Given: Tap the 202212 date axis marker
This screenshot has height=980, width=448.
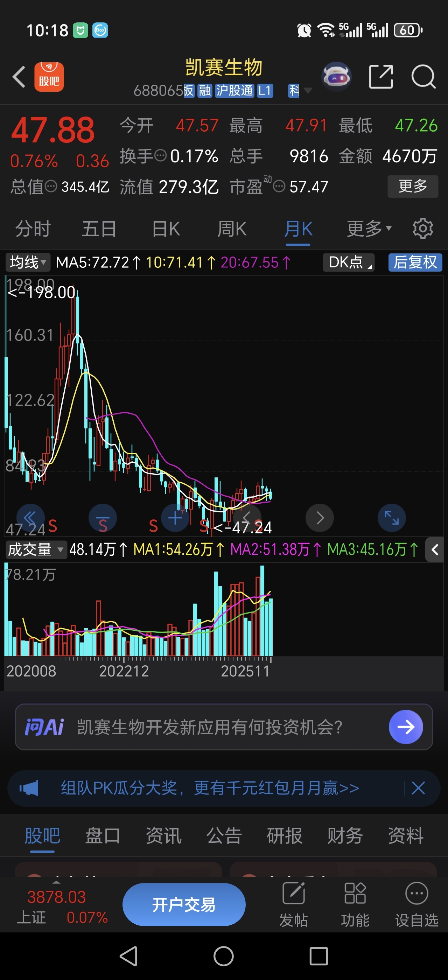Looking at the screenshot, I should tap(124, 671).
